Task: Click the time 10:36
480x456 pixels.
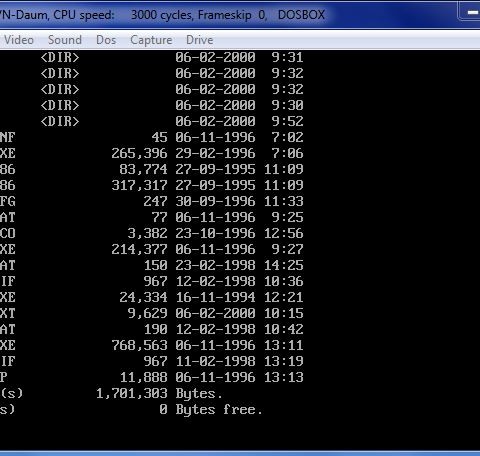Action: click(x=284, y=281)
